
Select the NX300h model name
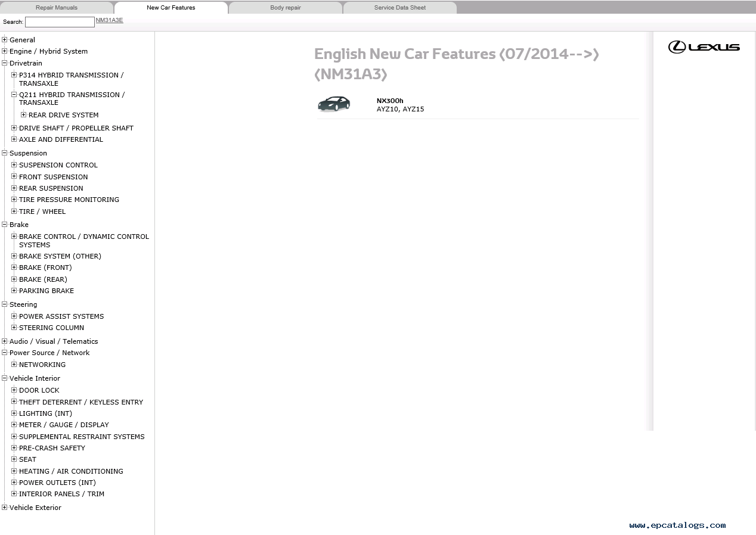(x=390, y=101)
